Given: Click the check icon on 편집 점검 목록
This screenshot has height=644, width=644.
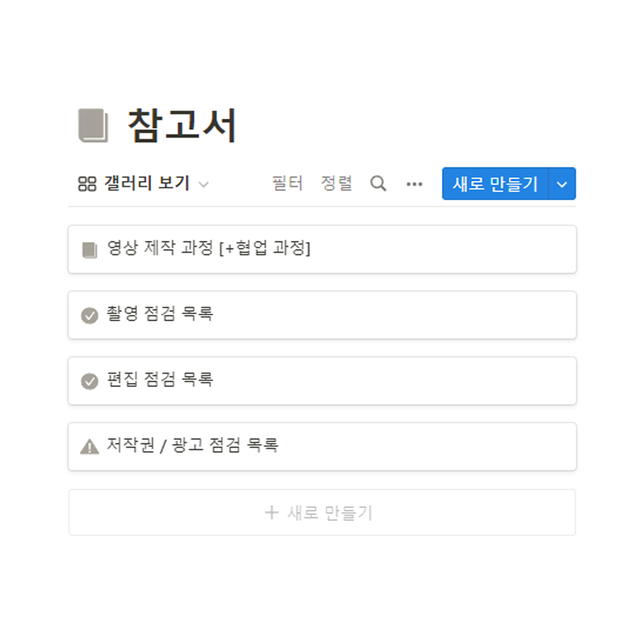Looking at the screenshot, I should pos(89,381).
